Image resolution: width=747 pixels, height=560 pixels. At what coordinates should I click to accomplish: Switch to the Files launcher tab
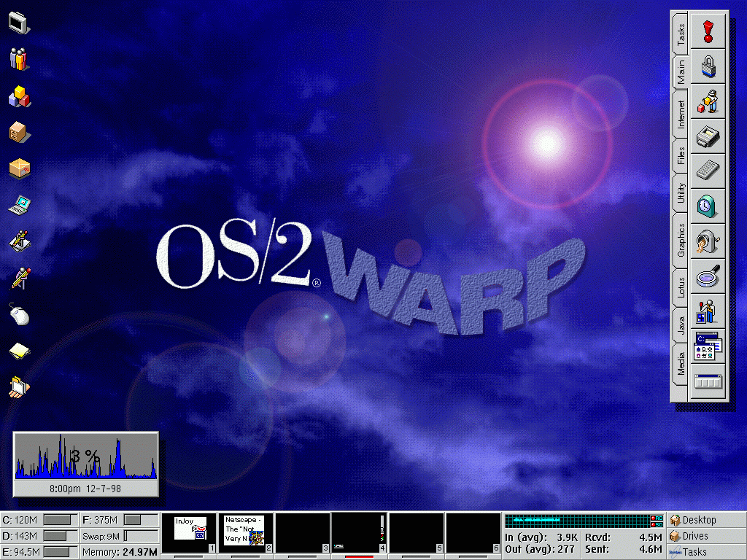click(x=681, y=156)
